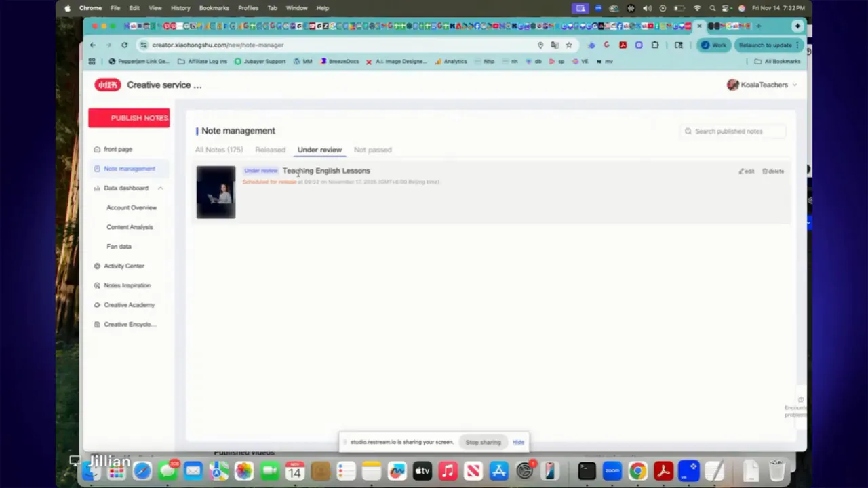This screenshot has width=868, height=488.
Task: Open Fan data in the sidebar
Action: click(x=119, y=247)
